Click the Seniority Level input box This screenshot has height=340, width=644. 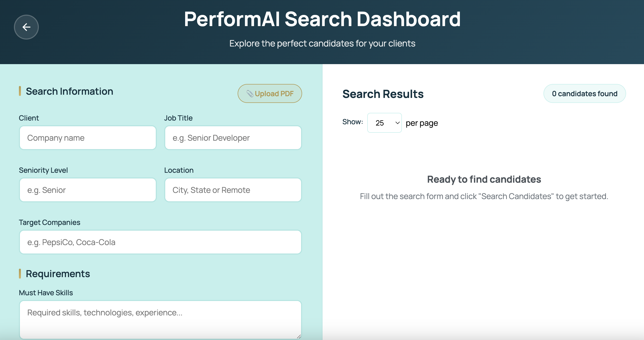[x=88, y=190]
